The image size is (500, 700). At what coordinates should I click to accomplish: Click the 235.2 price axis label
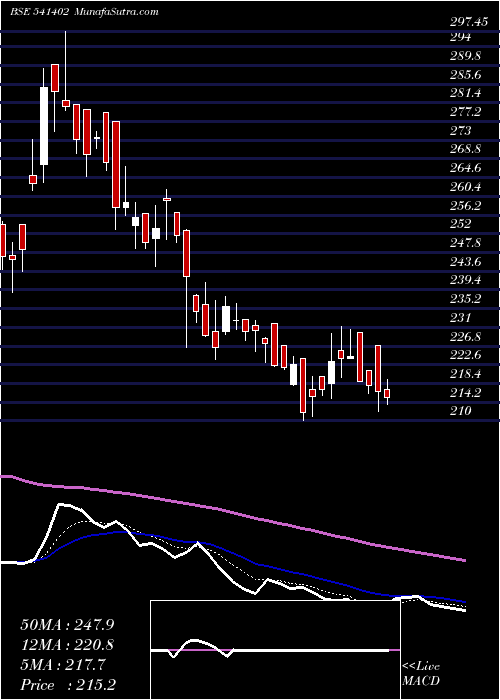(x=465, y=299)
